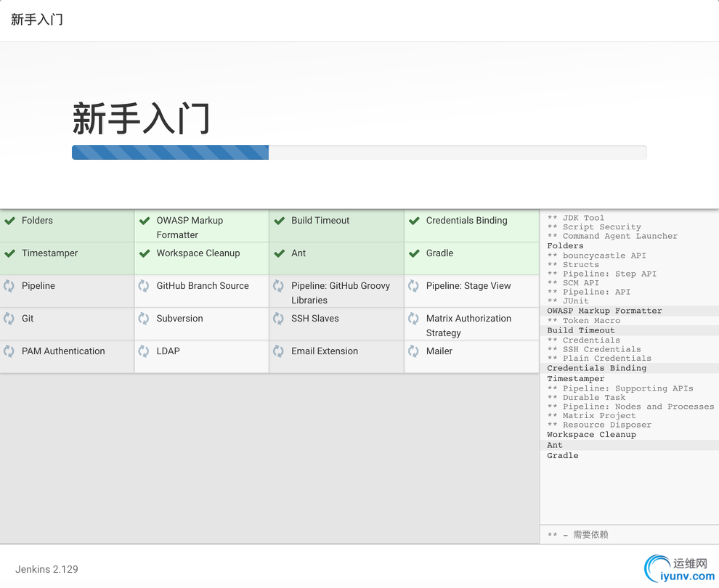Select the Workspace Cleanup label in grid
This screenshot has width=719, height=588.
pyautogui.click(x=198, y=253)
